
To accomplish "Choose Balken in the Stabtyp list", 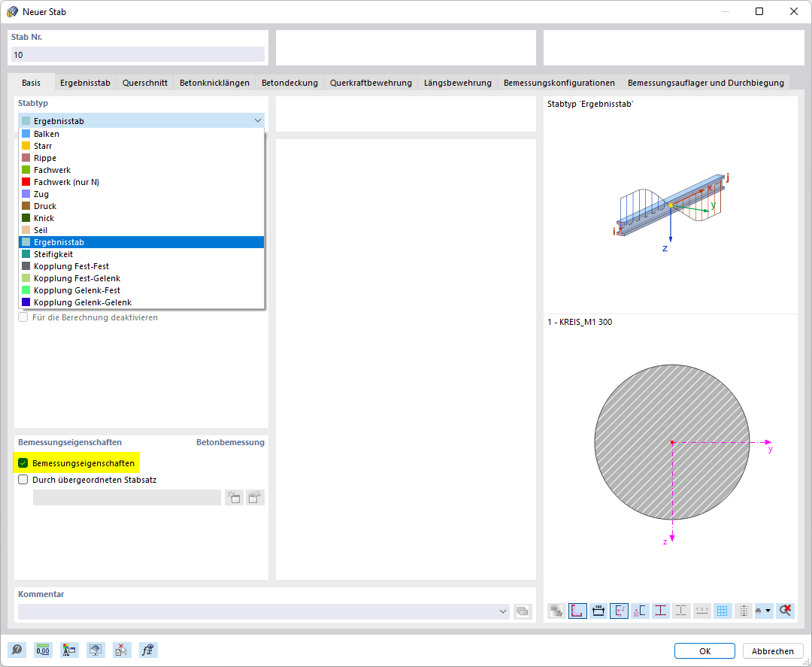I will 141,134.
